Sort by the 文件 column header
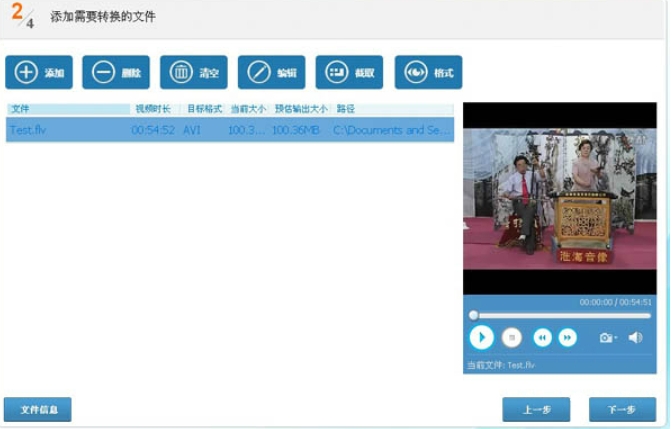Screen dimensions: 672x429 [69, 109]
